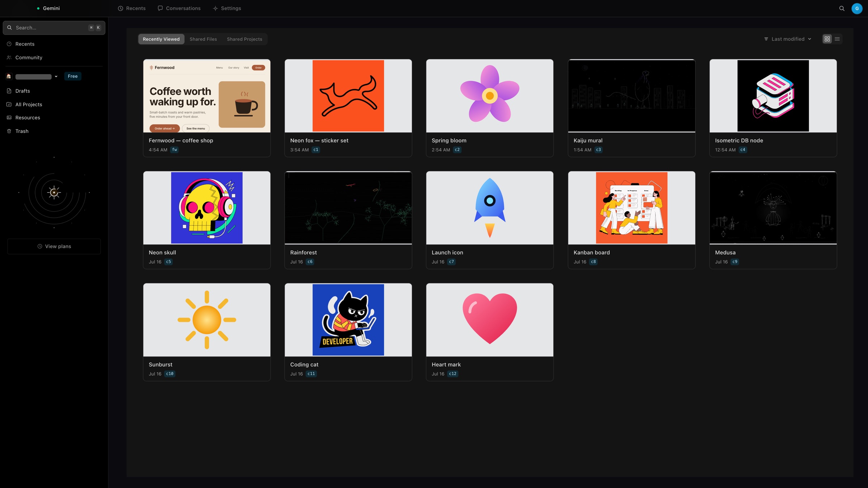Viewport: 868px width, 488px height.
Task: Click the c4 tag on Isometric DB node
Action: 743,150
